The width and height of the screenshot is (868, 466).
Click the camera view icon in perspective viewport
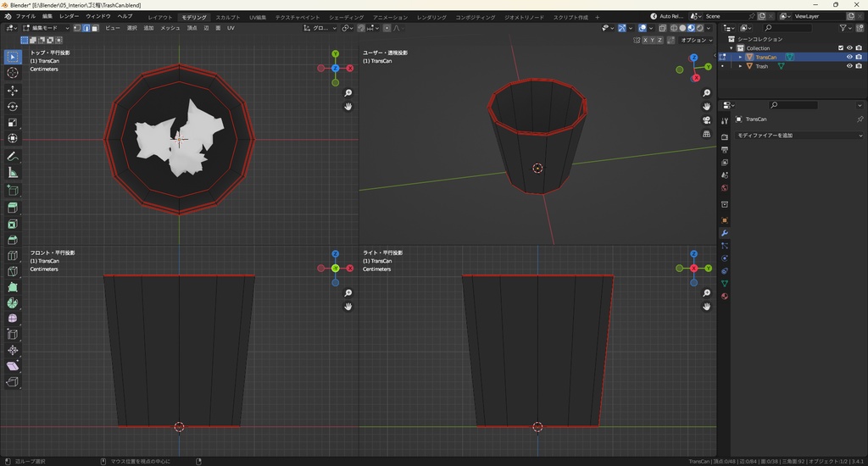(x=706, y=120)
